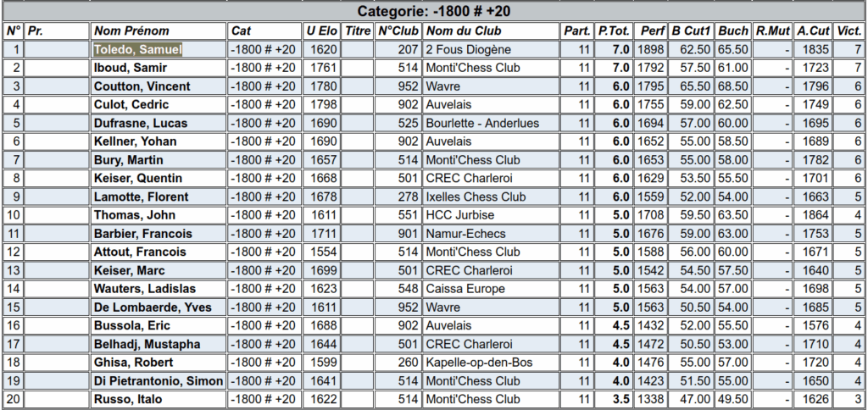Select the Vict. column header

pyautogui.click(x=849, y=31)
